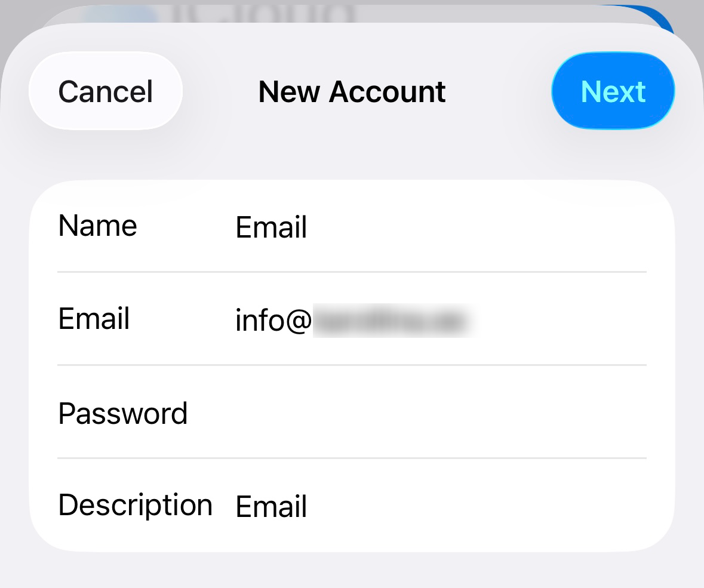Viewport: 704px width, 588px height.
Task: Tap the Cancel button
Action: [x=106, y=91]
